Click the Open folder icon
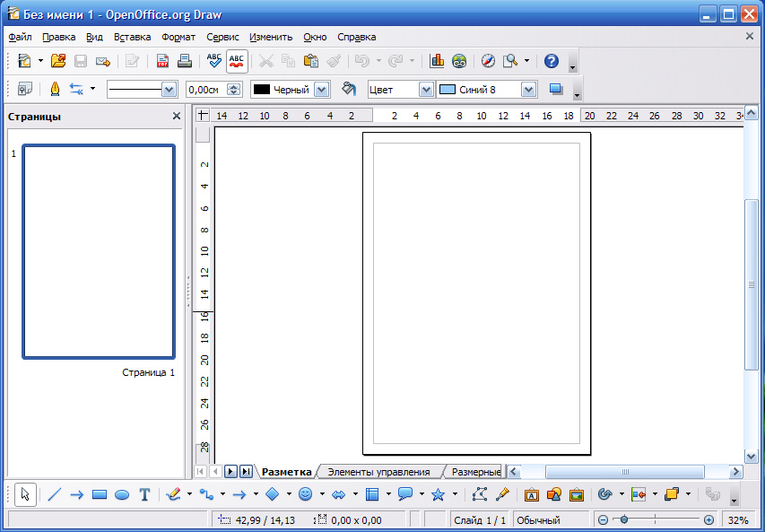 pyautogui.click(x=58, y=61)
